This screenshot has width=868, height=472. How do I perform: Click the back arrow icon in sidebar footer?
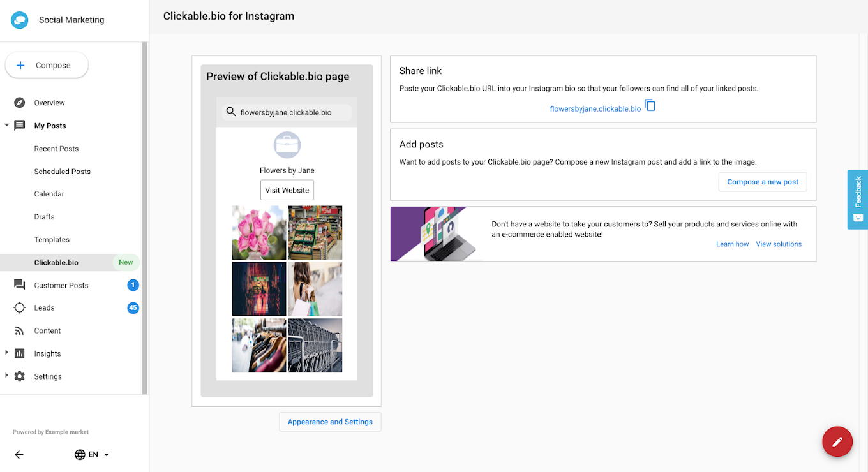pyautogui.click(x=19, y=455)
